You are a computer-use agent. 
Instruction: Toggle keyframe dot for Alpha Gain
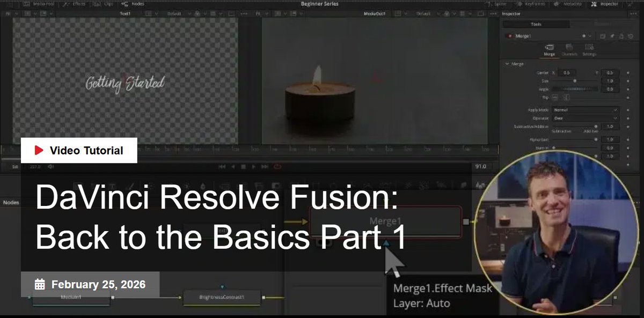coord(628,139)
